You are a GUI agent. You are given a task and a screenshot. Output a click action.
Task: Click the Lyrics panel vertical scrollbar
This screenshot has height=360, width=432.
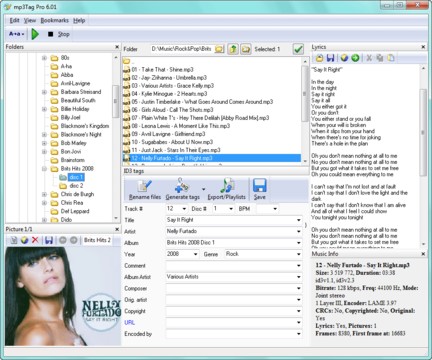click(x=423, y=133)
